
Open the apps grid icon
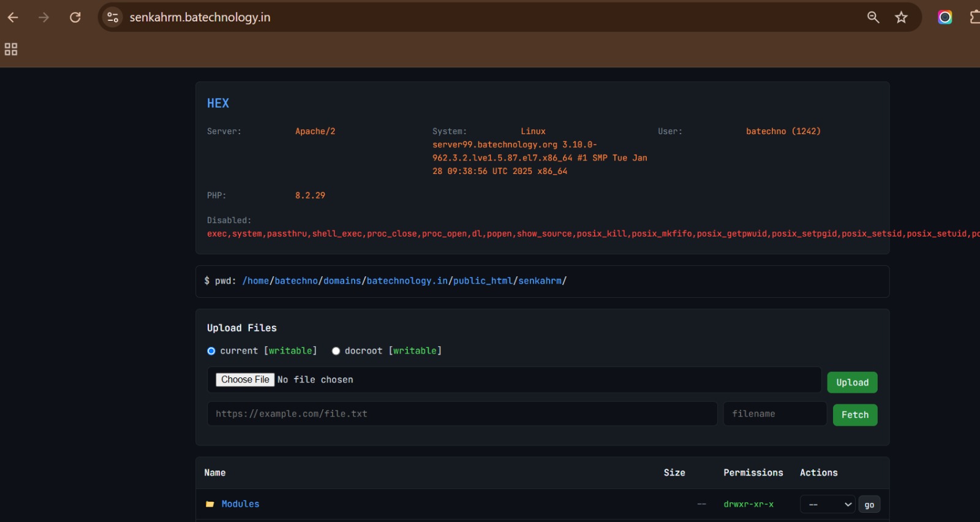(x=11, y=49)
